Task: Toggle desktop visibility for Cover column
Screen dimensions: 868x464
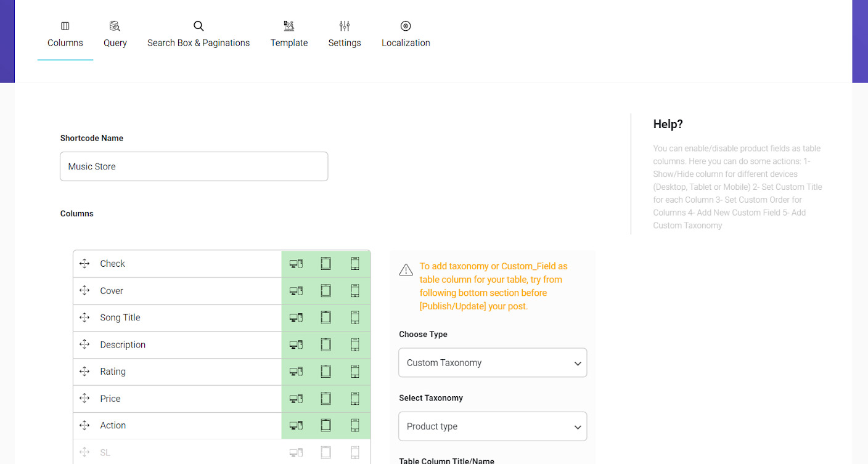Action: [x=296, y=291]
